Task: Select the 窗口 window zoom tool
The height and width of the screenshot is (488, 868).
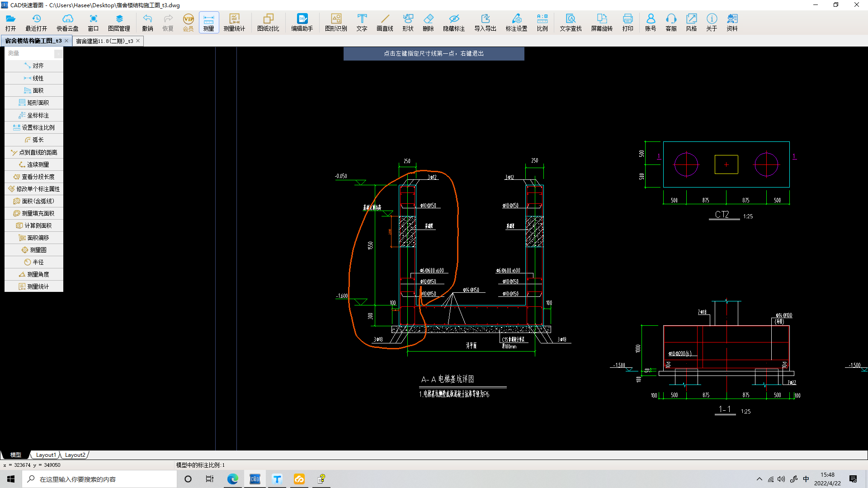Action: pyautogui.click(x=93, y=23)
